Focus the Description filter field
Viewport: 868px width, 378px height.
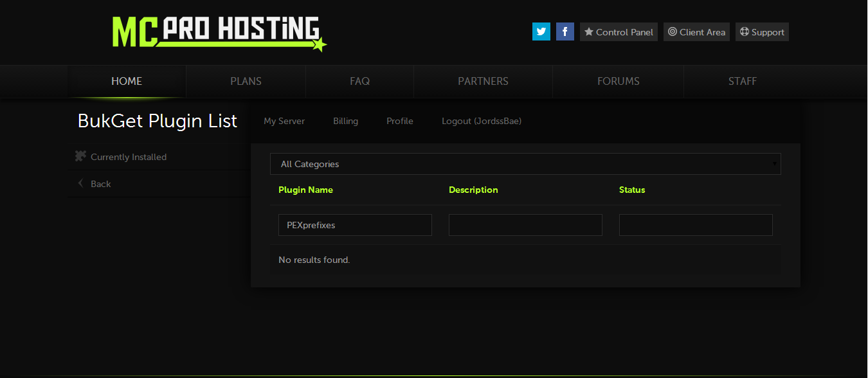pyautogui.click(x=525, y=225)
